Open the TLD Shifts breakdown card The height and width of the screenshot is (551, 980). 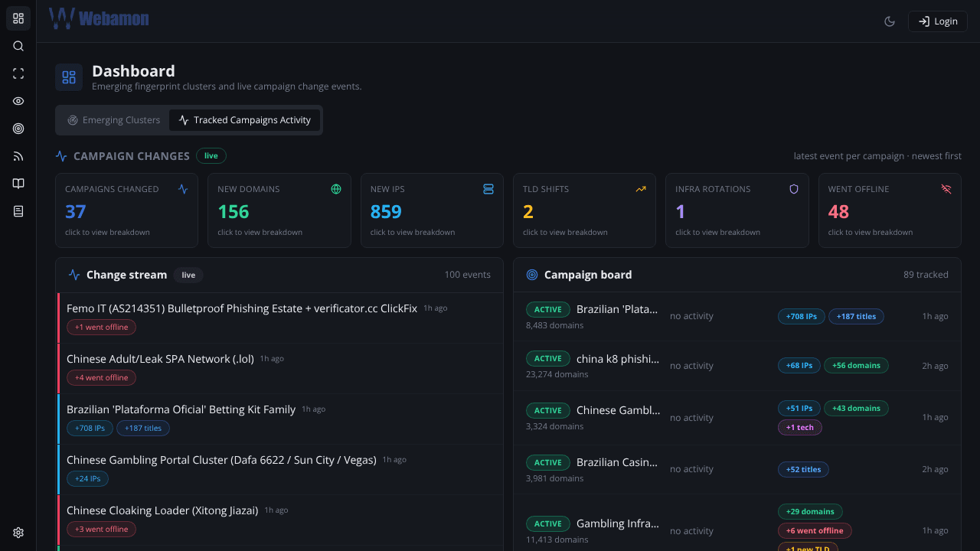[584, 210]
